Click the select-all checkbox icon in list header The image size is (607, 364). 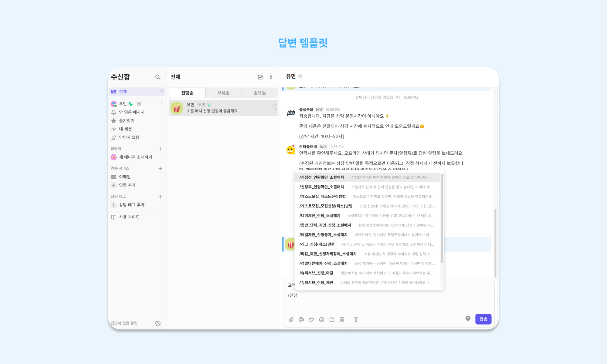(x=260, y=77)
